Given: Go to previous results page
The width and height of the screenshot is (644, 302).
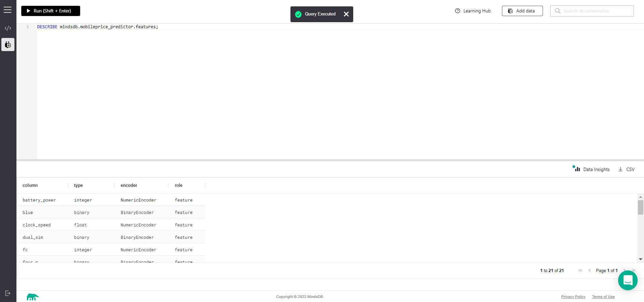Looking at the screenshot, I should pyautogui.click(x=590, y=270).
